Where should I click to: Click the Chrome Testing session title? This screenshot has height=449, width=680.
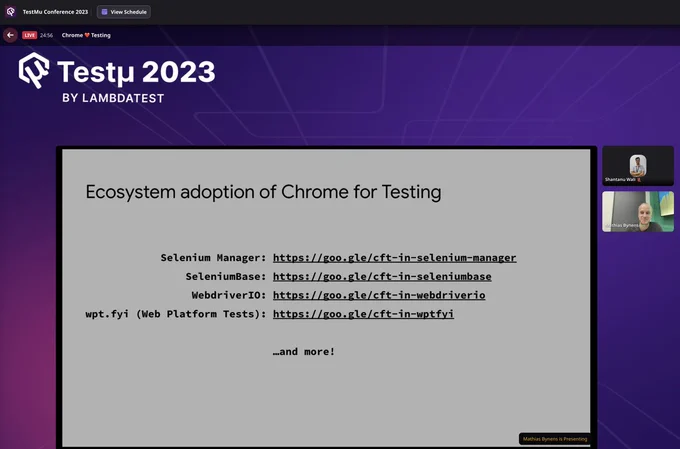tap(86, 35)
